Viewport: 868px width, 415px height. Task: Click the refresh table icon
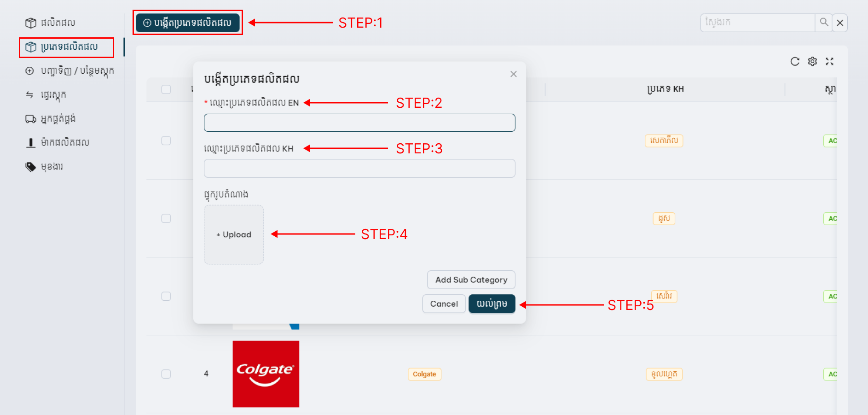coord(795,62)
